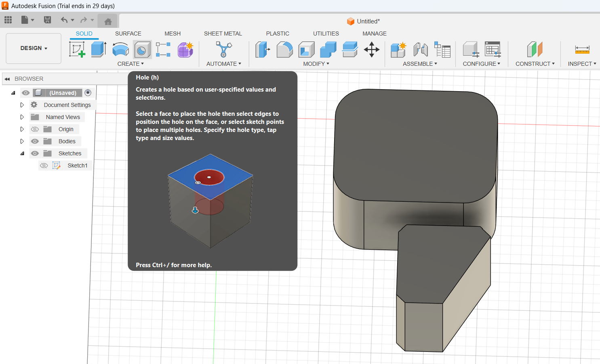Open the DESIGN workspace dropdown
Viewport: 600px width, 364px height.
34,48
